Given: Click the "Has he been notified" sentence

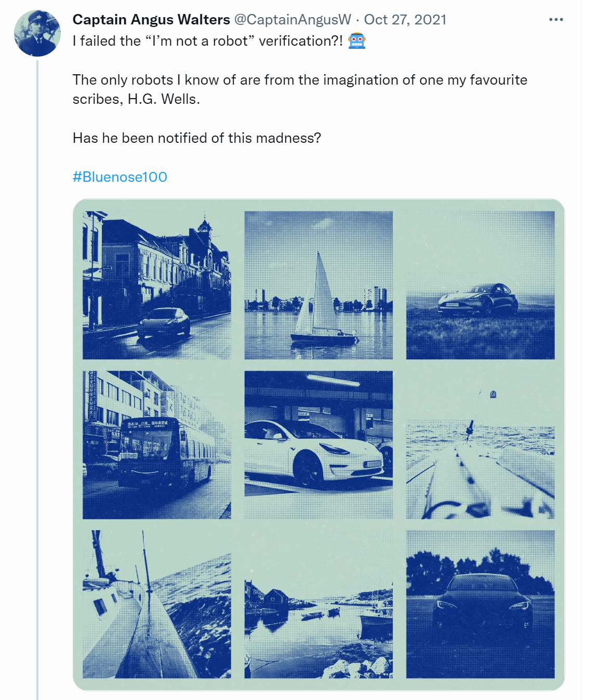Looking at the screenshot, I should click(x=197, y=138).
